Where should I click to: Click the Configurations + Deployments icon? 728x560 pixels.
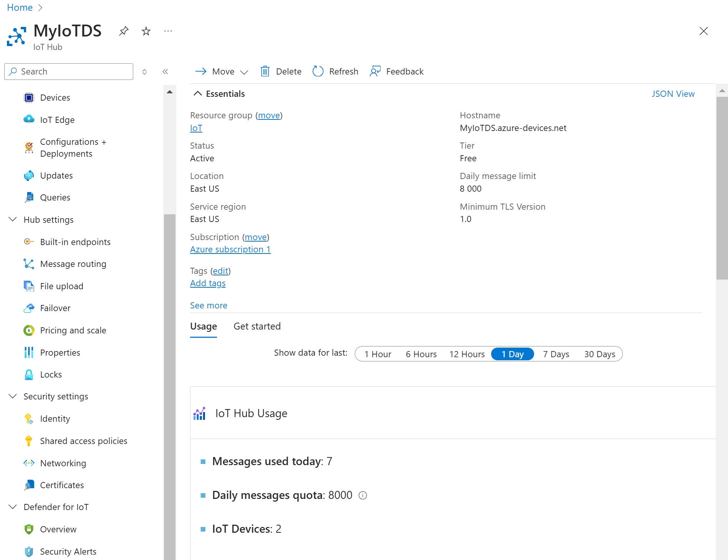click(x=29, y=147)
